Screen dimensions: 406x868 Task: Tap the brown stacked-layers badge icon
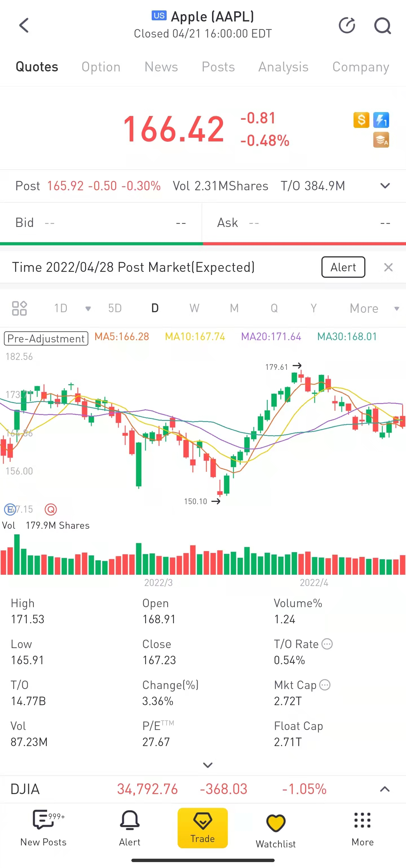(381, 140)
